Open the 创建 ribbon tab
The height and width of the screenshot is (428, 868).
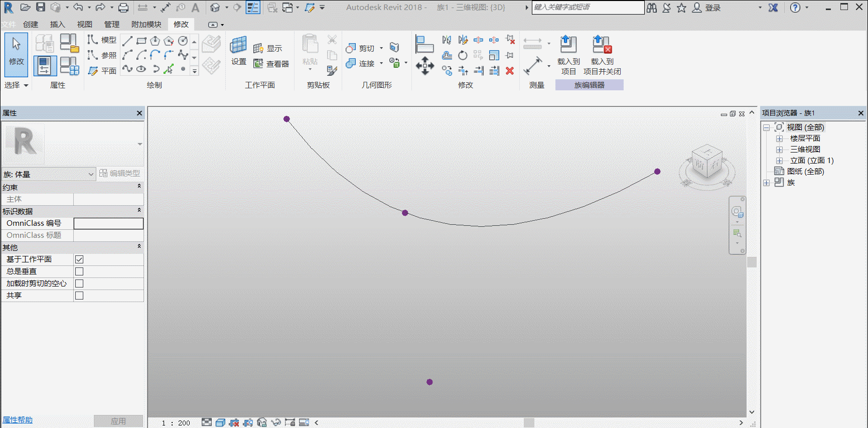(x=31, y=24)
